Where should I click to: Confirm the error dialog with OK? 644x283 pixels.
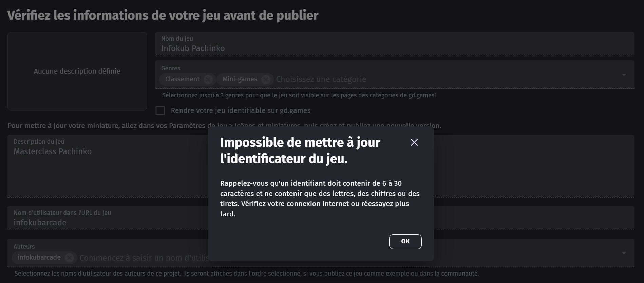[405, 241]
